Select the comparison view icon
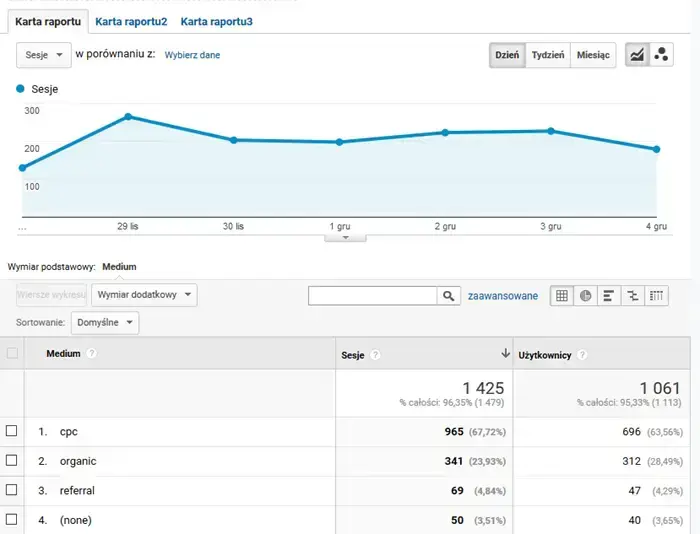This screenshot has width=700, height=534. coord(633,295)
